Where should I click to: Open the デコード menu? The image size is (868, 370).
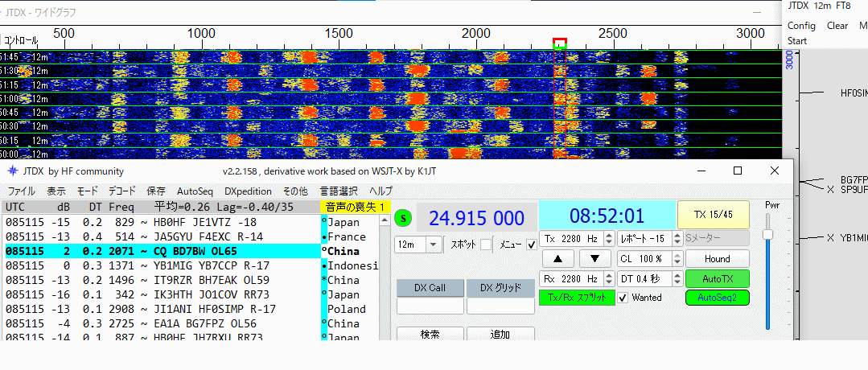(121, 191)
